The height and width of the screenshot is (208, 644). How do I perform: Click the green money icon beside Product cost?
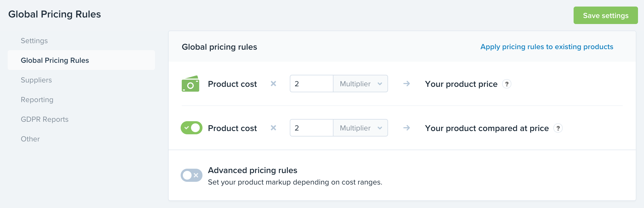click(x=190, y=84)
